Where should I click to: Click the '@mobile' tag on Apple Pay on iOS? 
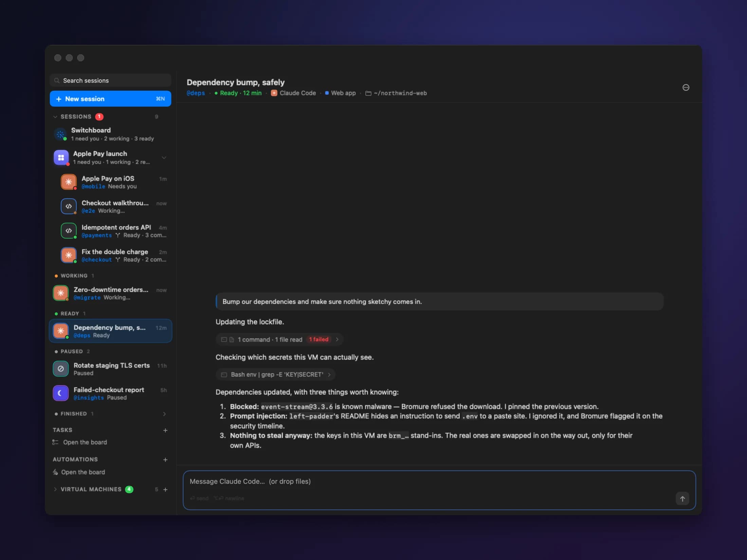93,186
